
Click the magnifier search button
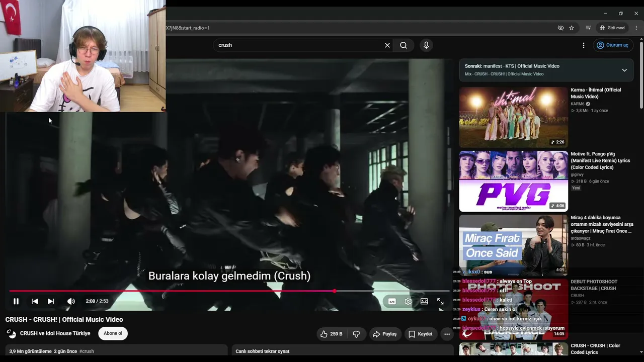[x=404, y=45]
